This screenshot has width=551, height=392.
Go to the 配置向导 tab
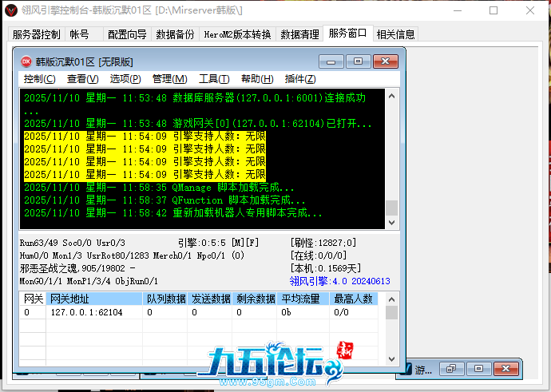pos(127,34)
